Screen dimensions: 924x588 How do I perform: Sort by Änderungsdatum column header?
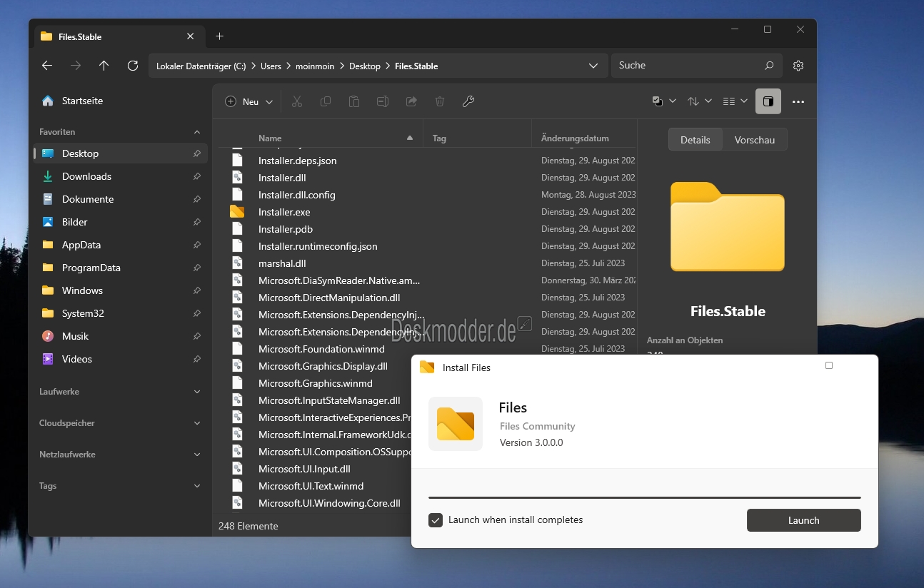point(575,138)
